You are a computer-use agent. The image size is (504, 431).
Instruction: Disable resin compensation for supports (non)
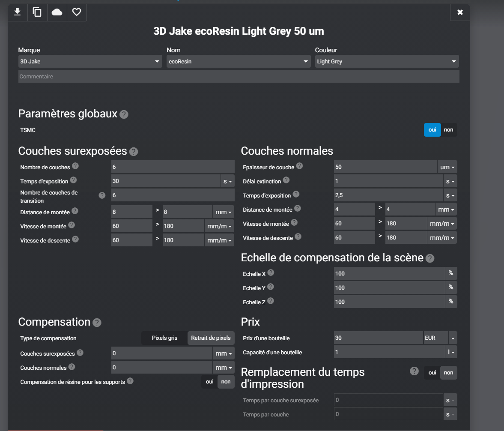(226, 382)
